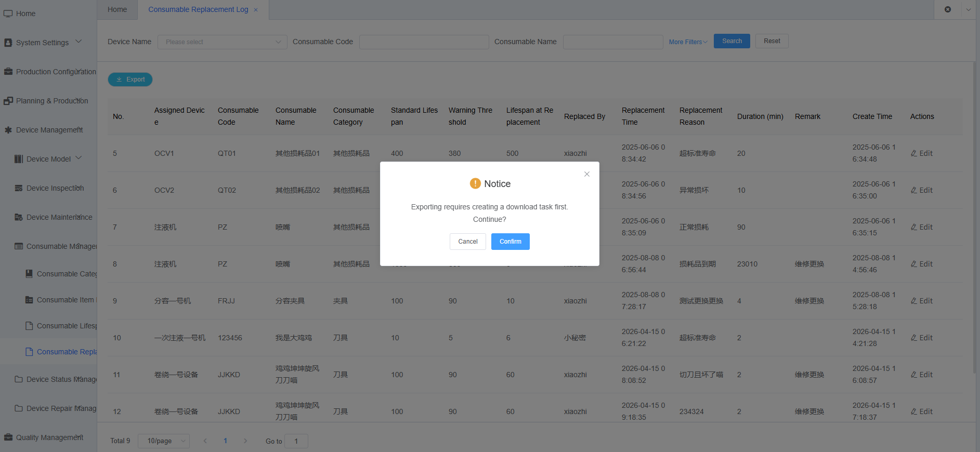Edit row 10 with code 123456

(921, 338)
